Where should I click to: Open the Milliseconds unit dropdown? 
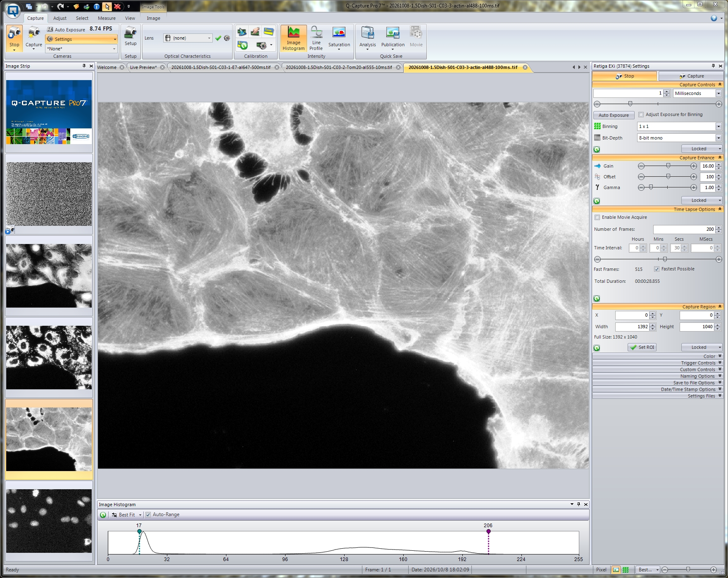tap(697, 93)
